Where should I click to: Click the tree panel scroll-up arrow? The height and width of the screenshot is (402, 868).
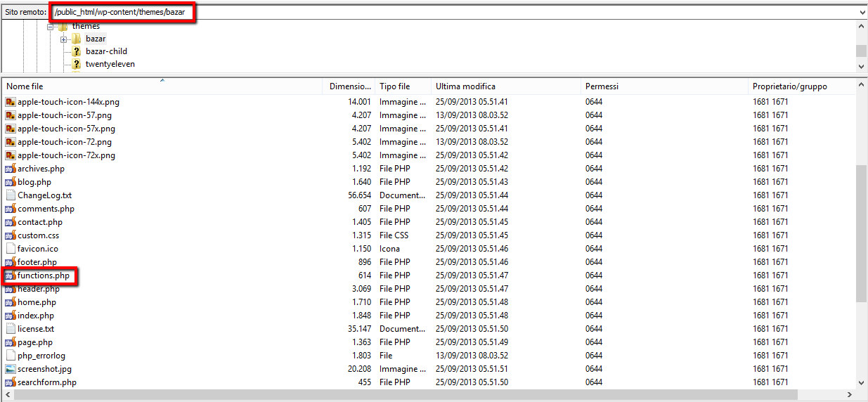click(862, 26)
